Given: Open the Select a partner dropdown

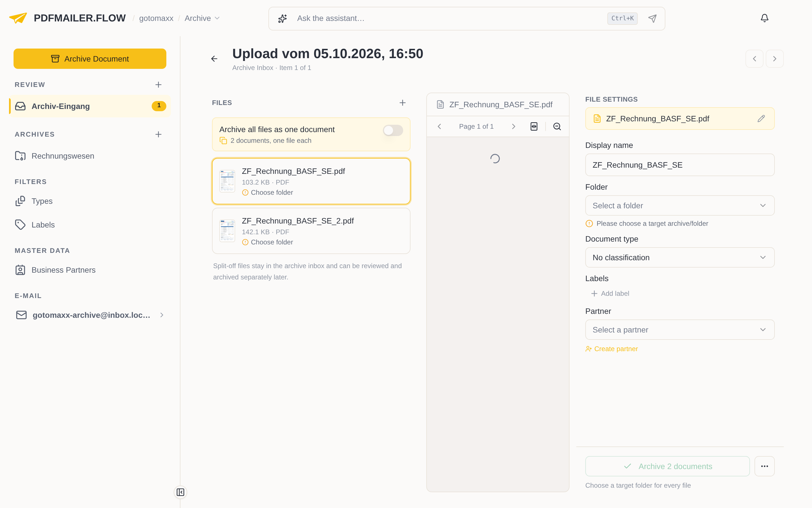Looking at the screenshot, I should pyautogui.click(x=680, y=330).
